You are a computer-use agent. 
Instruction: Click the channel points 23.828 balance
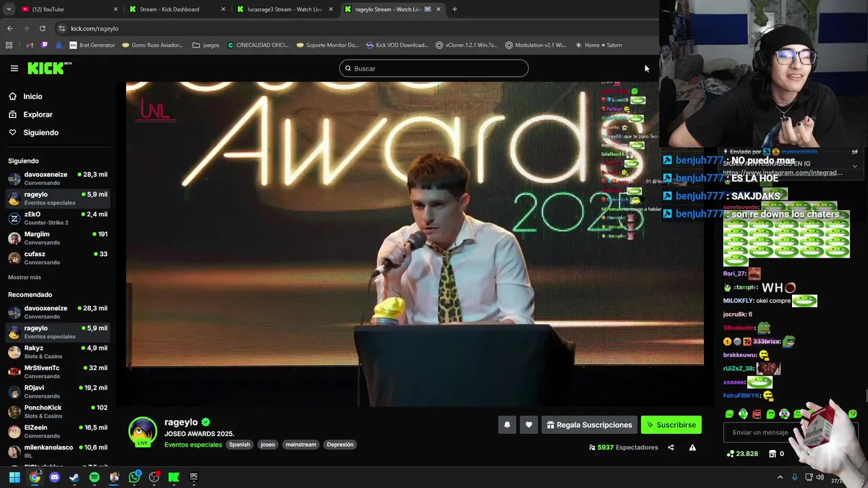[x=743, y=453]
